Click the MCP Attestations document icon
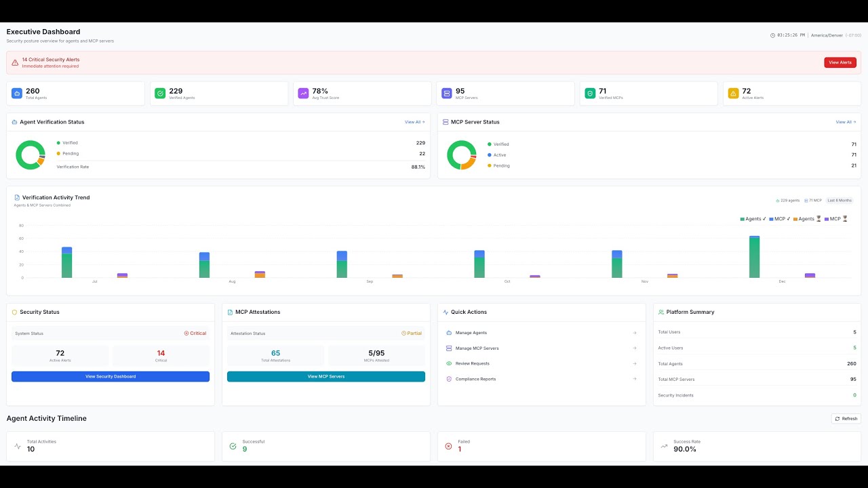Viewport: 868px width, 488px height. [230, 312]
